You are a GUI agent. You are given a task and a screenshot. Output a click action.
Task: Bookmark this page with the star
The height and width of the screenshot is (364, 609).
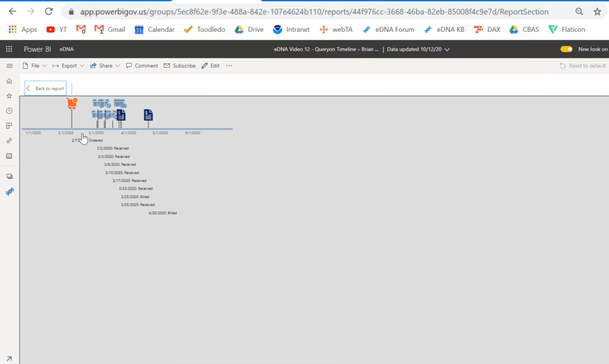tap(597, 12)
